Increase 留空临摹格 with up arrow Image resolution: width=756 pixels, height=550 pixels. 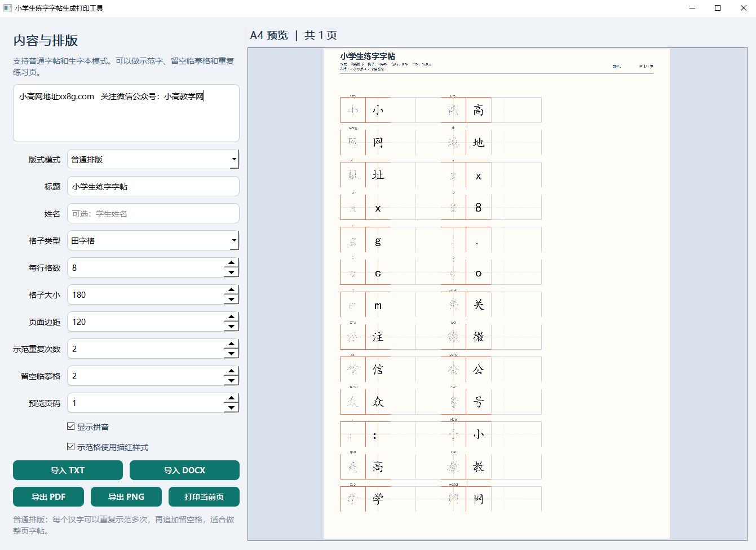(231, 371)
